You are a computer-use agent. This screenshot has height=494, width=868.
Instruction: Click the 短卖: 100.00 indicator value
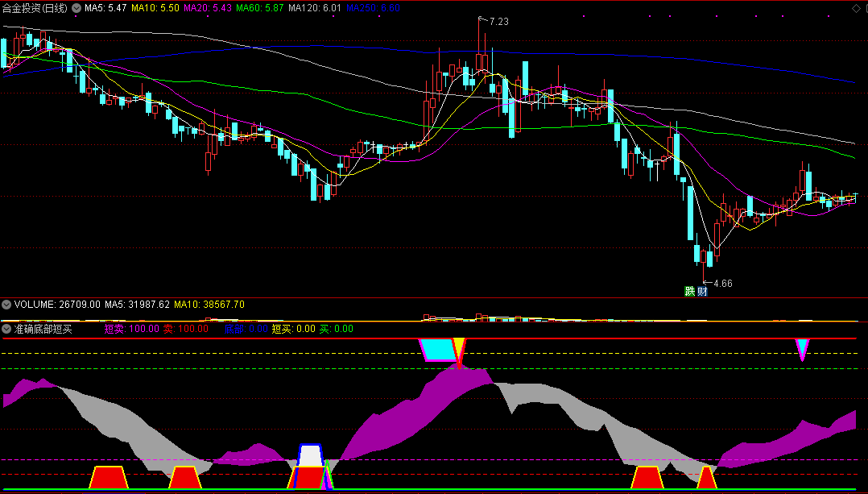(x=132, y=329)
